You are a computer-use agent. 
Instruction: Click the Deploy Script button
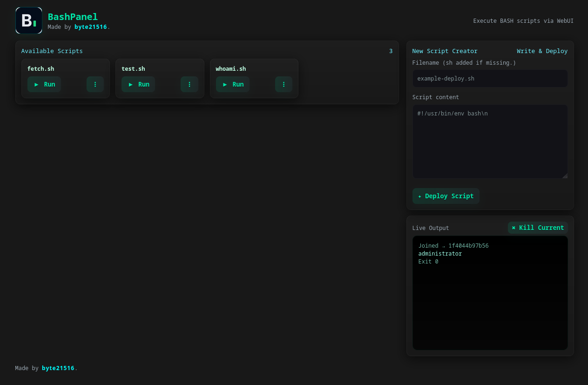click(446, 196)
